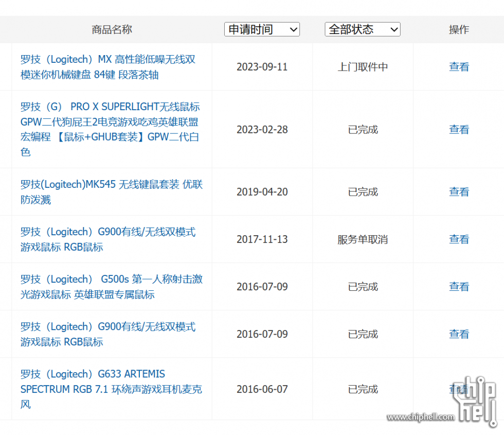
Task: Select the date 2023-09-11
Action: (262, 67)
